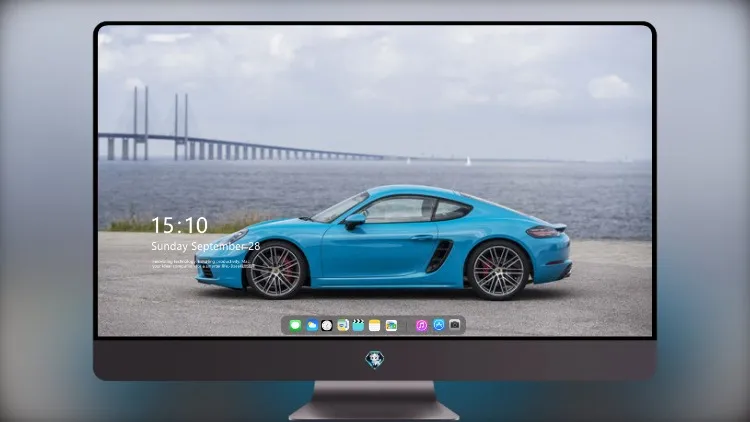Open the blue App Store icon in the dock
750x422 pixels.
click(x=439, y=325)
